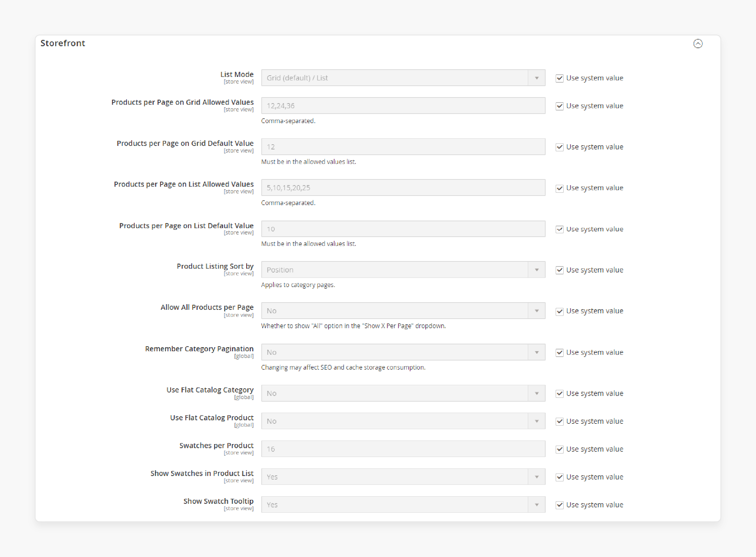This screenshot has width=756, height=557.
Task: Click the Storefront section heading
Action: pyautogui.click(x=63, y=43)
